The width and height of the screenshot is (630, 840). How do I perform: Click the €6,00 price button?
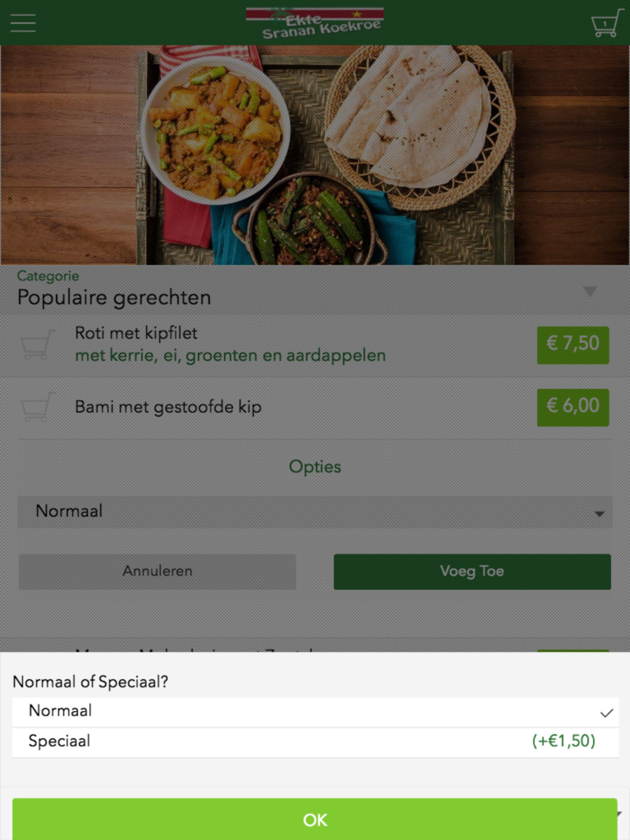pyautogui.click(x=573, y=407)
